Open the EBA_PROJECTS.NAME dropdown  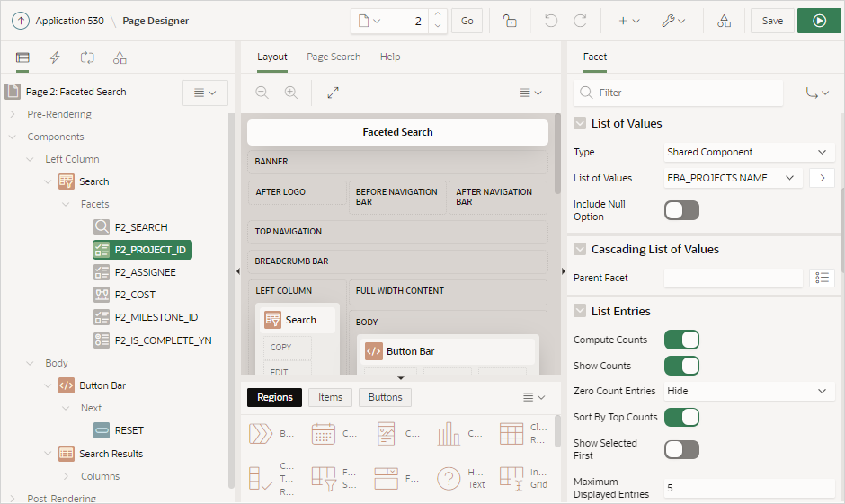733,178
